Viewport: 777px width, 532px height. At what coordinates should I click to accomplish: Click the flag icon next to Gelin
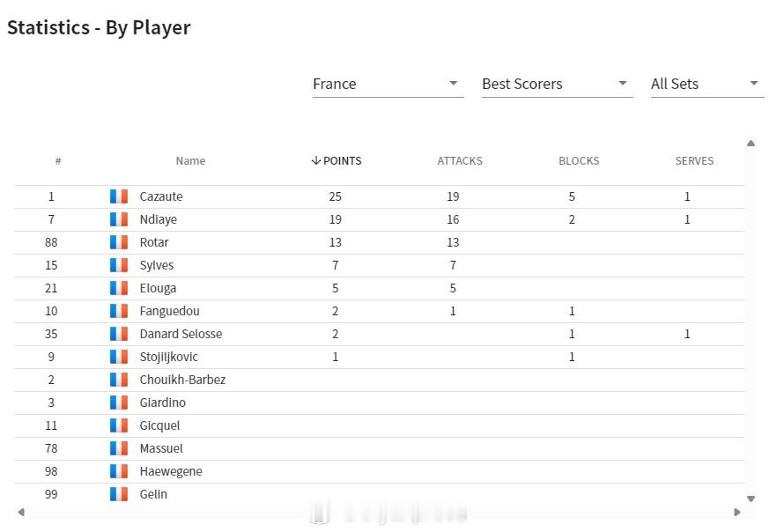119,494
